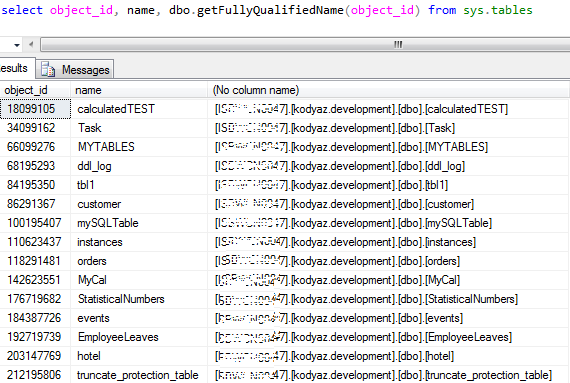Image resolution: width=570 pixels, height=383 pixels.
Task: Select qualified name ending [dbo].[tbl1]
Action: (x=389, y=185)
